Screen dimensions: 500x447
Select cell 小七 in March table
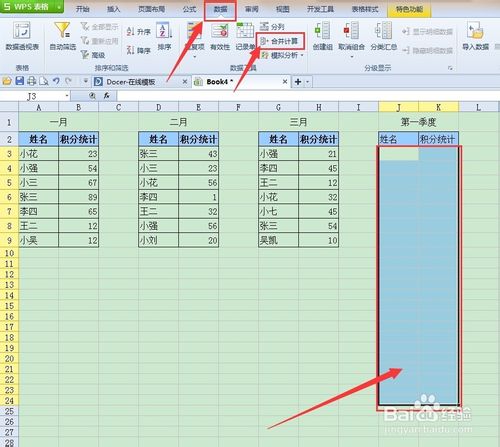[279, 211]
